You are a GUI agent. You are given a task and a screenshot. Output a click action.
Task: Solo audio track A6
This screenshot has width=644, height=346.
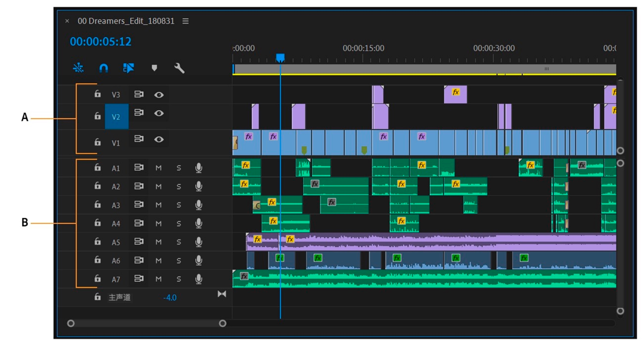179,260
